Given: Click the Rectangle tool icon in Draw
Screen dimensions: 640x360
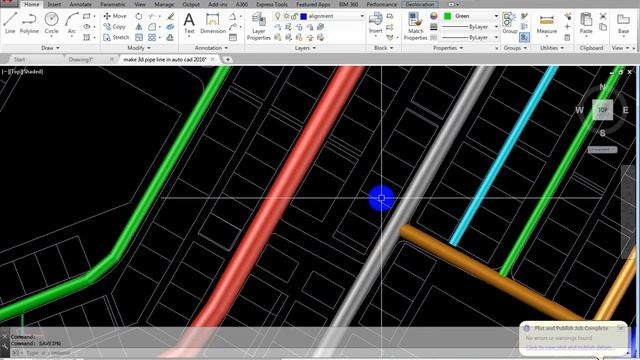Looking at the screenshot, I should 87,16.
